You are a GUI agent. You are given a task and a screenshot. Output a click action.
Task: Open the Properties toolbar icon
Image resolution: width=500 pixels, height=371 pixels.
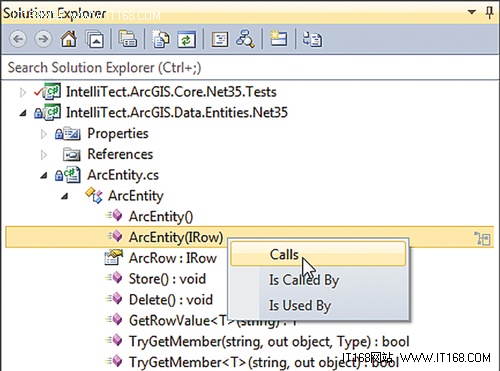[x=220, y=39]
